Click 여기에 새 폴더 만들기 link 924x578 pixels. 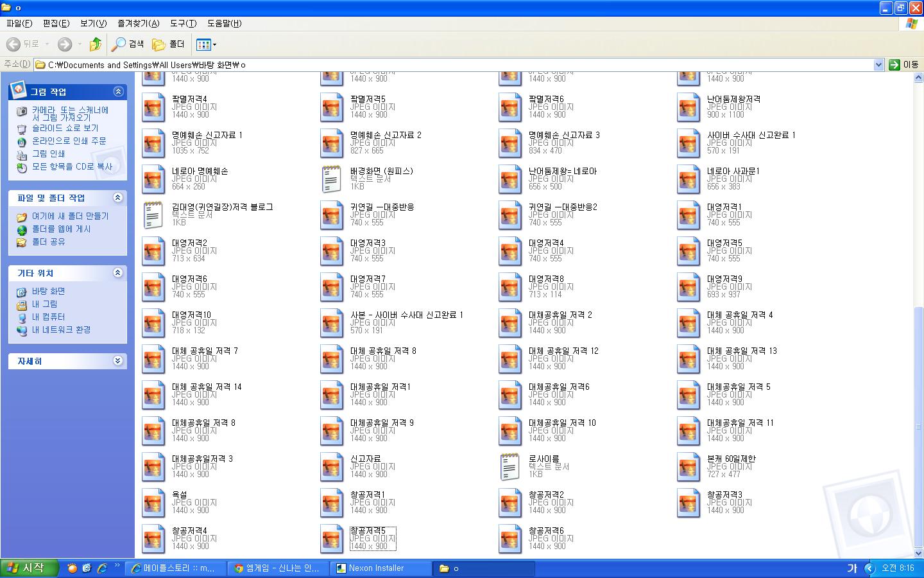[x=71, y=216]
